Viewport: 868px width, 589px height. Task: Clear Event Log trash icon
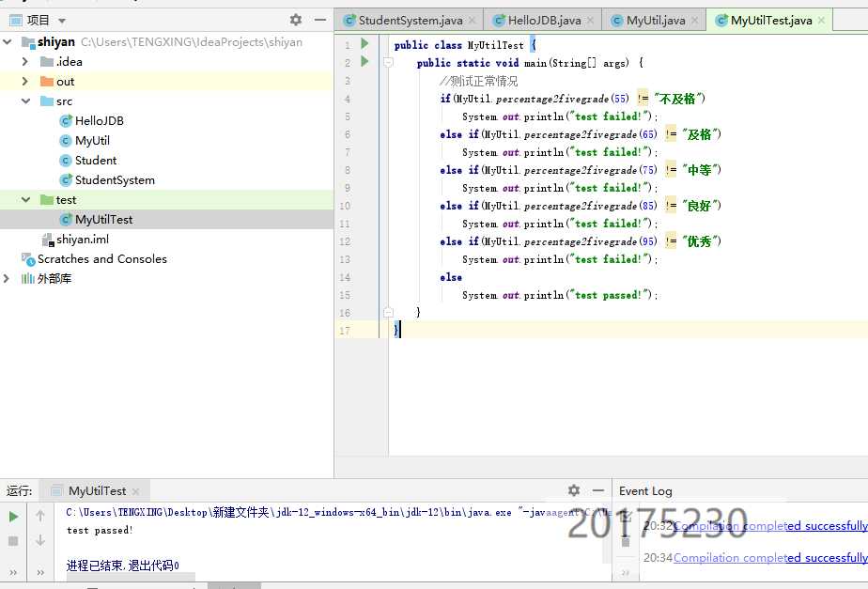point(626,542)
